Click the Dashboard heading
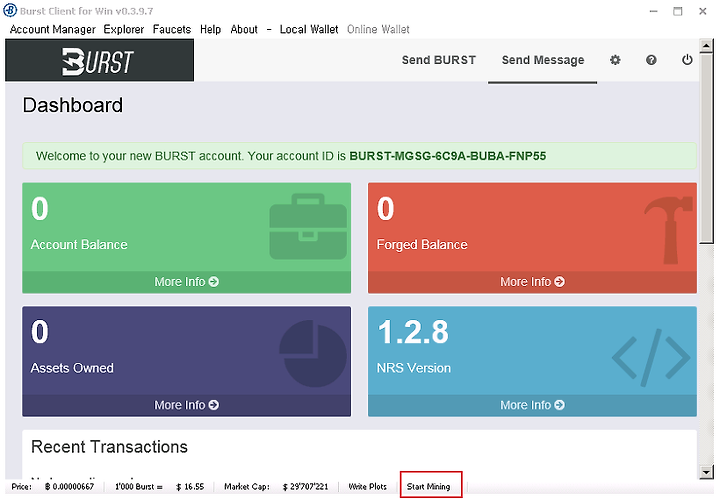The height and width of the screenshot is (499, 720). 73,105
